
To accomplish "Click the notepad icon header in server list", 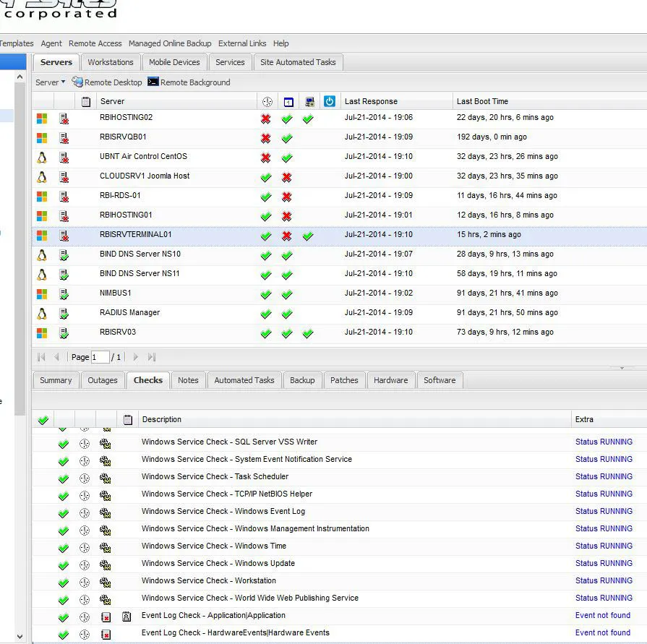I will [86, 102].
